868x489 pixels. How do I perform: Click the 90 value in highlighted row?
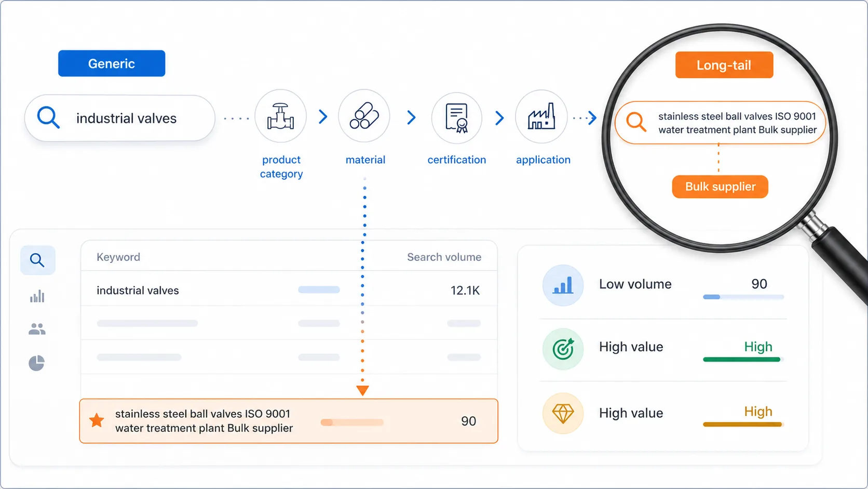(x=468, y=421)
